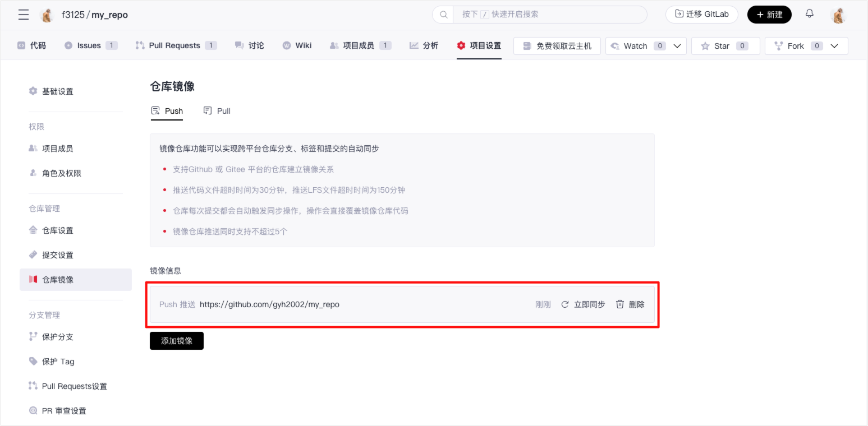Click the refresh icon for 立即同步

point(565,304)
